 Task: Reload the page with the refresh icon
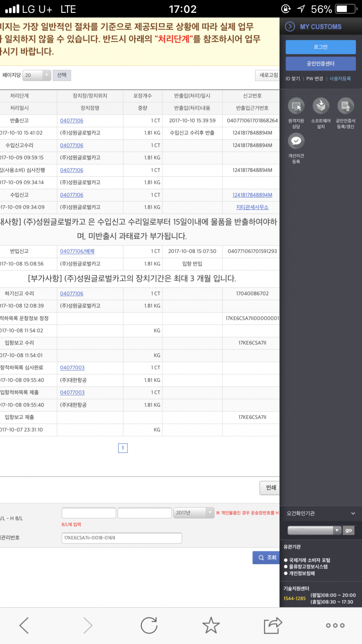(x=149, y=625)
